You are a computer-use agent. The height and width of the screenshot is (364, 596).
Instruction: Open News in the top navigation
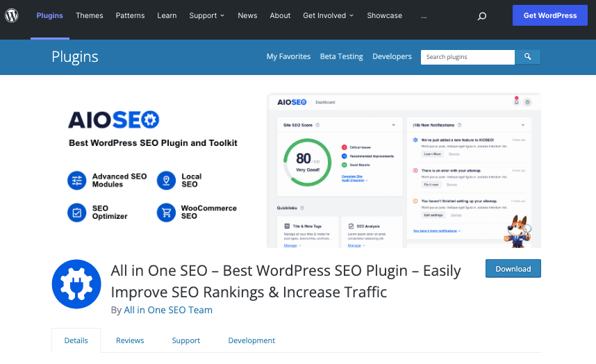coord(247,15)
